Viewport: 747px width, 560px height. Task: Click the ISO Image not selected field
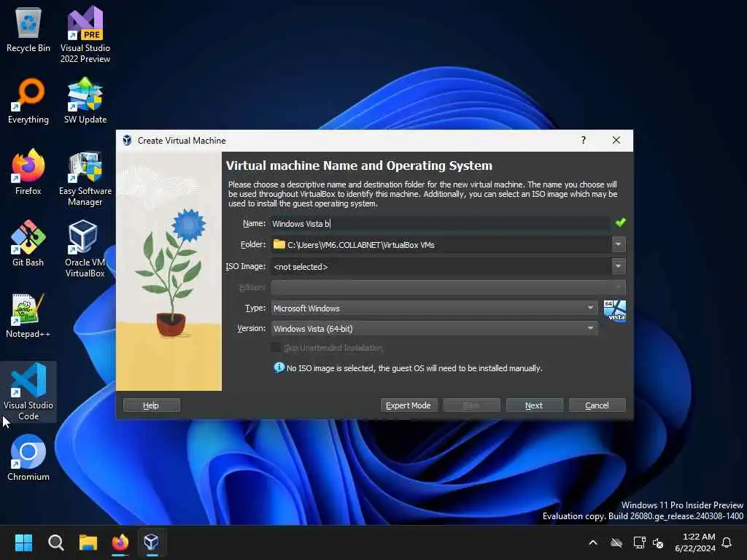441,266
